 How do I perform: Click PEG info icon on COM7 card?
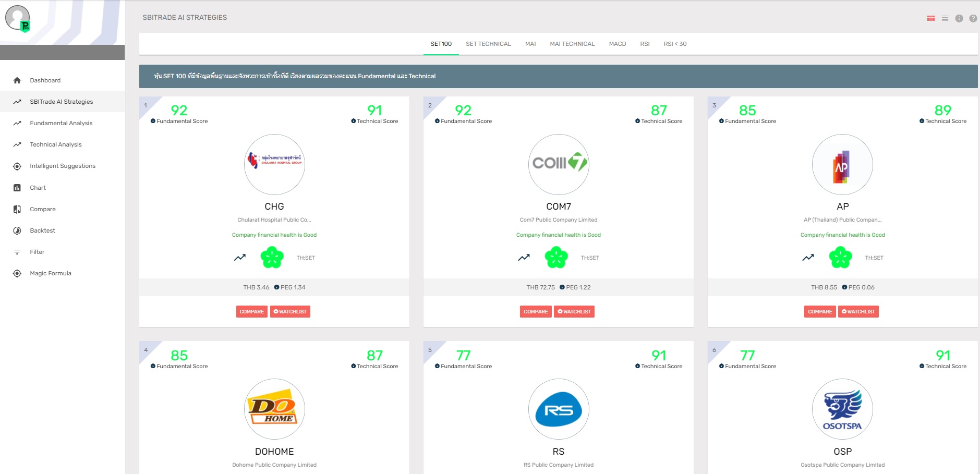click(x=562, y=287)
